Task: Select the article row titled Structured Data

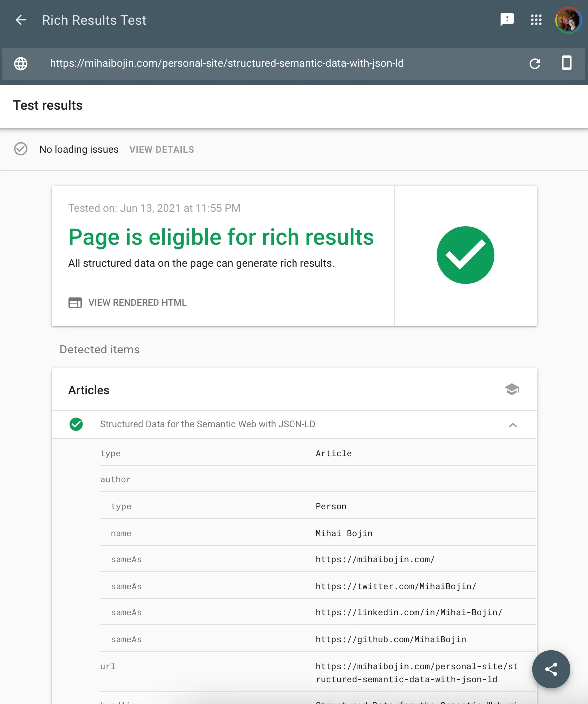Action: click(294, 425)
